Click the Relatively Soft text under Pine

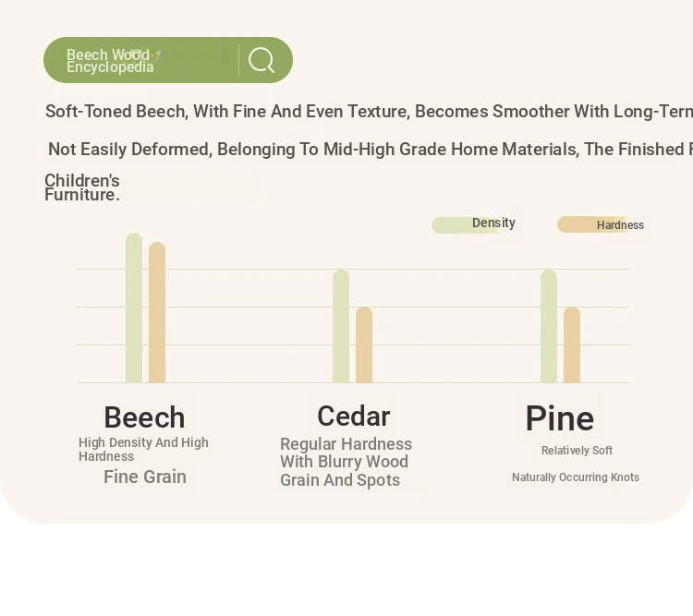pyautogui.click(x=577, y=451)
